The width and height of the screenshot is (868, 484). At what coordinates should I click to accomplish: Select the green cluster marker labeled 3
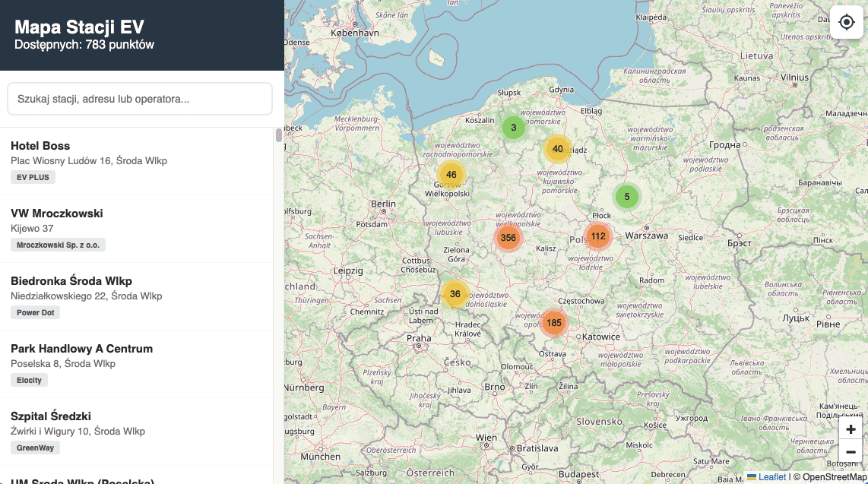[514, 128]
